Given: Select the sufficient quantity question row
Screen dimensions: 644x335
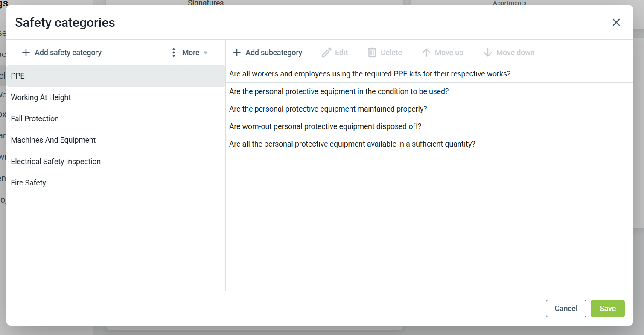Looking at the screenshot, I should 429,144.
